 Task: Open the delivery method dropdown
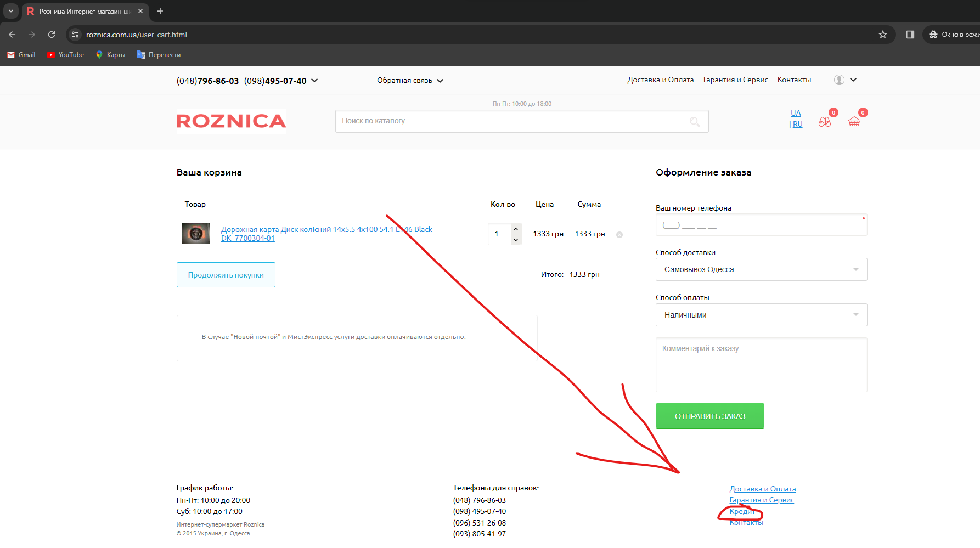[x=761, y=269]
